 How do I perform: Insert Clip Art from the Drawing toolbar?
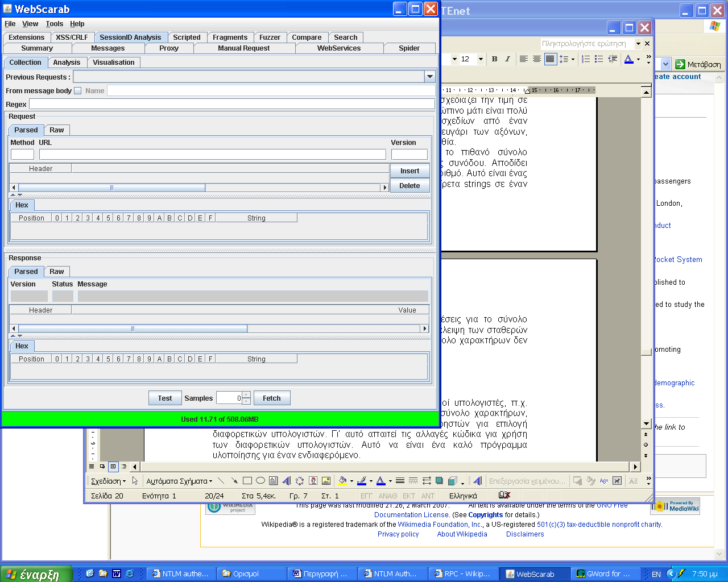pyautogui.click(x=313, y=481)
